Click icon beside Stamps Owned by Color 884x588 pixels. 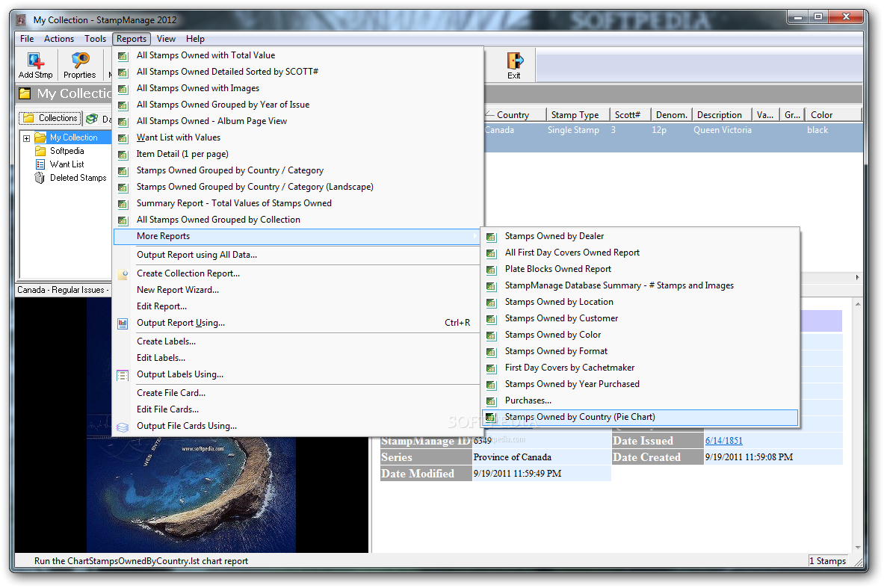tap(491, 335)
